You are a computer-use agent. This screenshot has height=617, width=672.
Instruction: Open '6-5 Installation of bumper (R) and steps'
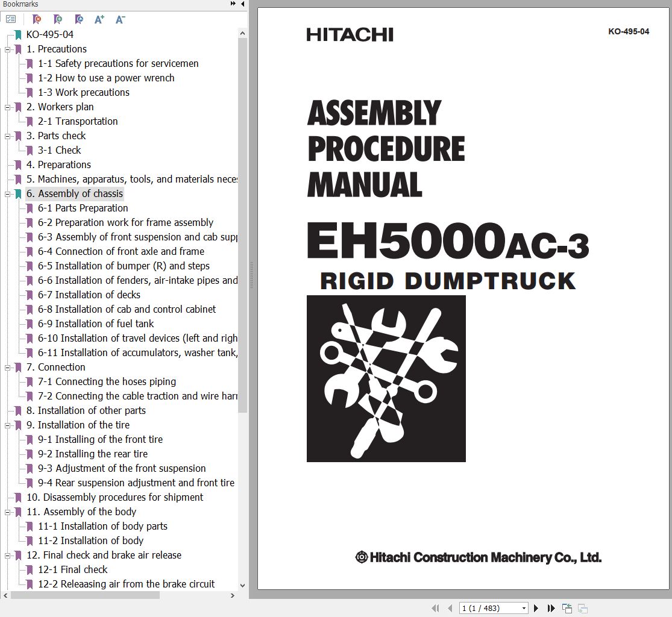124,266
